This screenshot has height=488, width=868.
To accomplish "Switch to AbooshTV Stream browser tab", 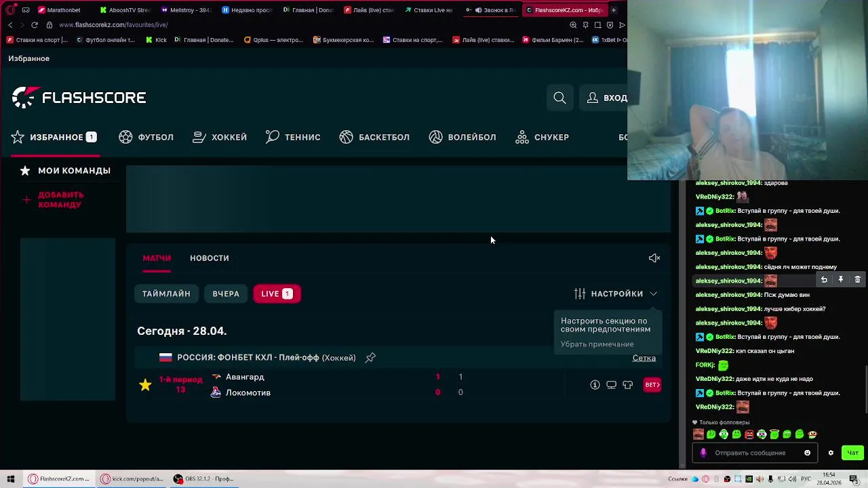I will [125, 10].
